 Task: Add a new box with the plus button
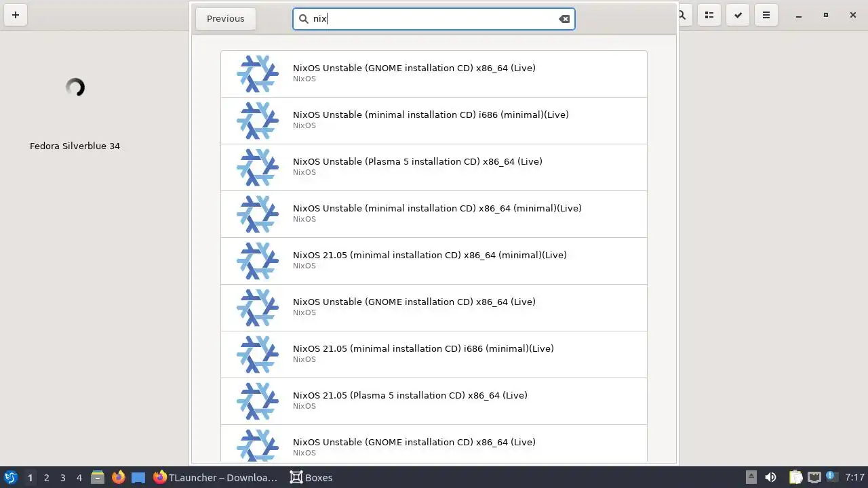[x=16, y=15]
